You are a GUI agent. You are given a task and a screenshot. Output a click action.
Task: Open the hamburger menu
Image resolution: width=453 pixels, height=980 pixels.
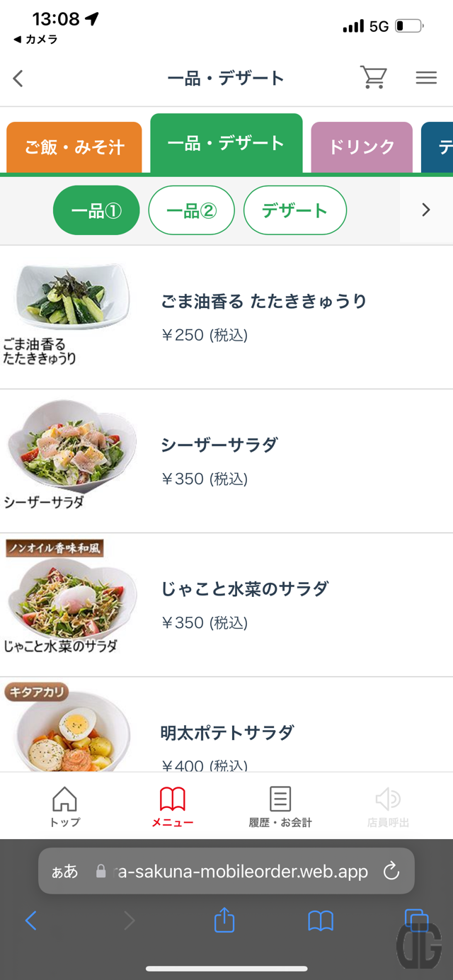[x=426, y=78]
